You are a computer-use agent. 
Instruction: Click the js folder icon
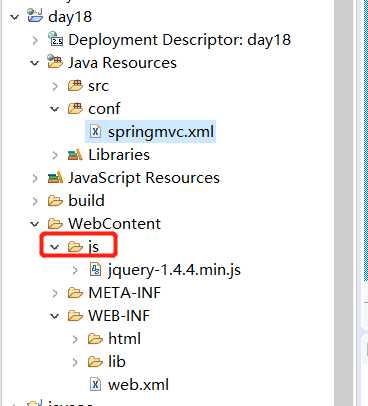[x=75, y=247]
